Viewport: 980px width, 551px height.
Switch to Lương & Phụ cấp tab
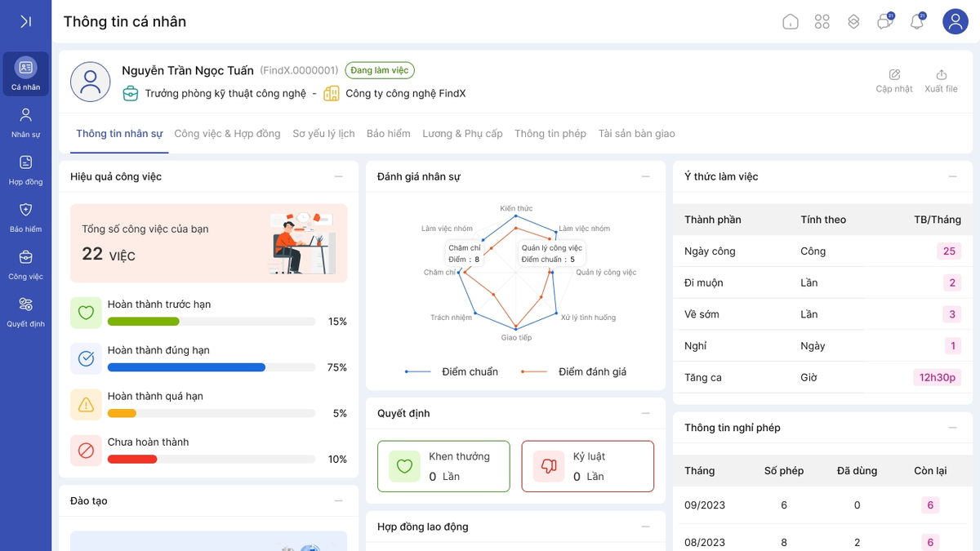tap(462, 134)
